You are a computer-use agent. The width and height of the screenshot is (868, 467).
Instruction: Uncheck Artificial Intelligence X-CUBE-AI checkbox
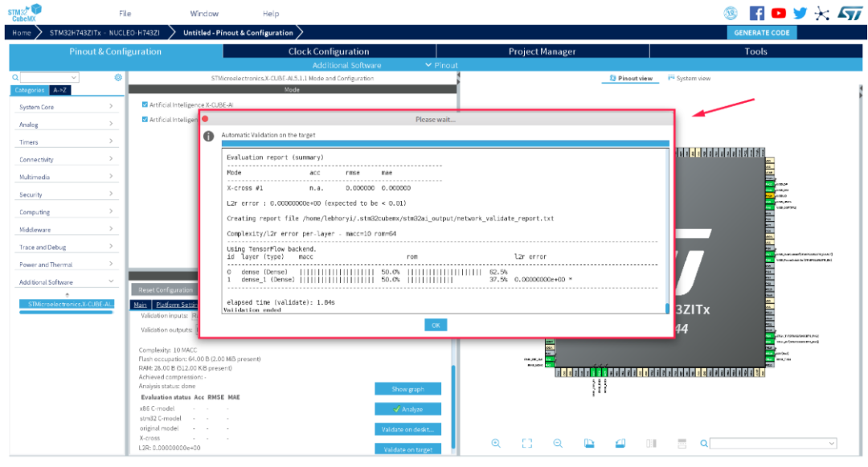[145, 104]
